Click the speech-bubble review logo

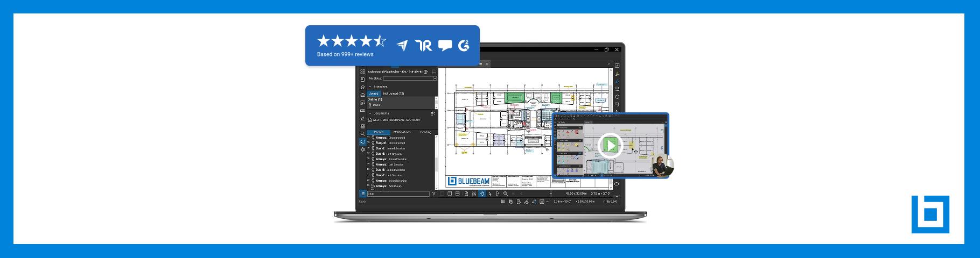pyautogui.click(x=445, y=46)
